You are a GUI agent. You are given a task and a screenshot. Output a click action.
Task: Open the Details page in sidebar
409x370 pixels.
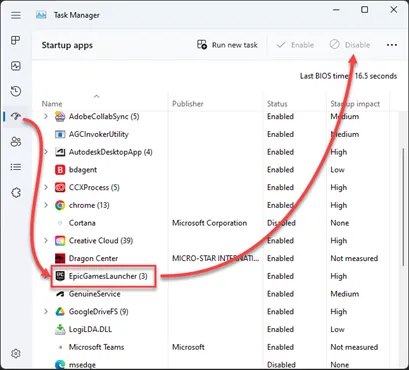point(16,167)
